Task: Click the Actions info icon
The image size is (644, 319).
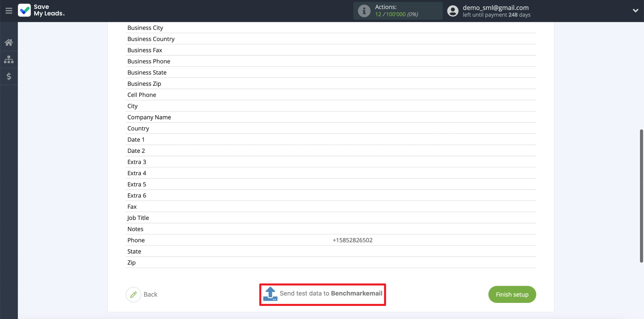Action: [364, 11]
